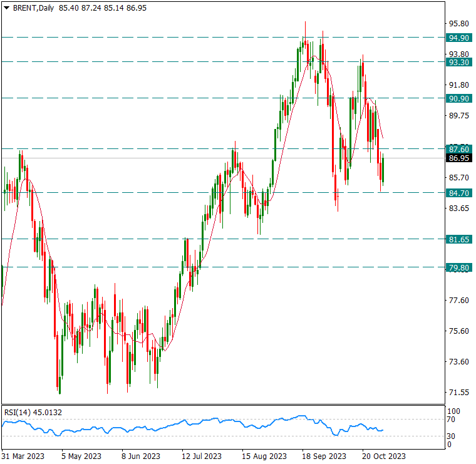This screenshot has height=464, width=476.
Task: Select the RSI(14) 45.0132 indicator label
Action: 33,413
